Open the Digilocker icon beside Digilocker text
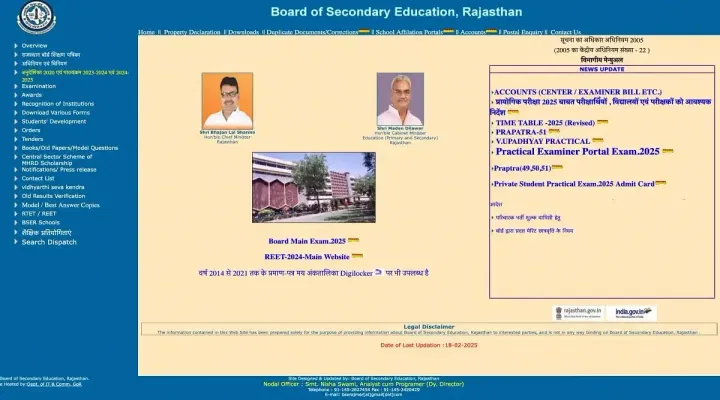Image resolution: width=720 pixels, height=400 pixels. click(x=378, y=272)
